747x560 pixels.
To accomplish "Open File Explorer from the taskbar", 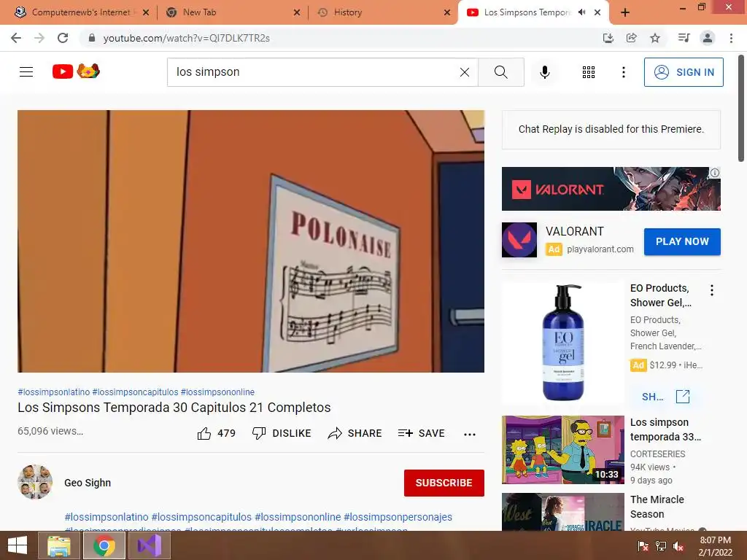I will pos(58,545).
